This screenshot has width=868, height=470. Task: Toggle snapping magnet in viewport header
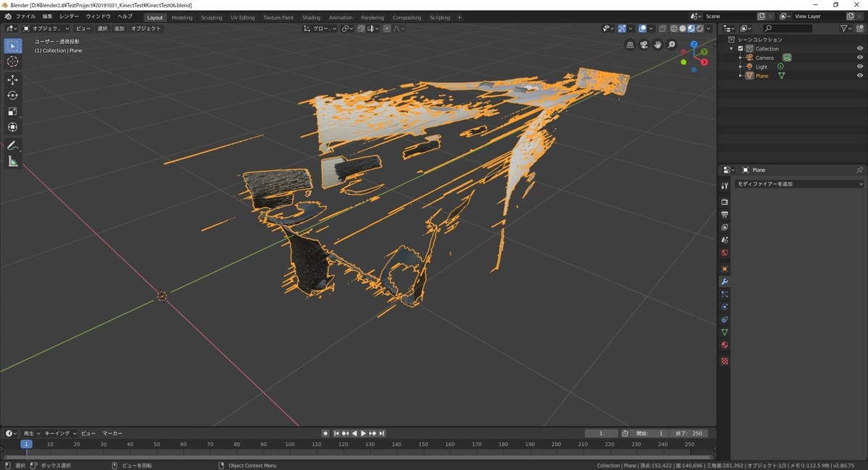point(361,29)
